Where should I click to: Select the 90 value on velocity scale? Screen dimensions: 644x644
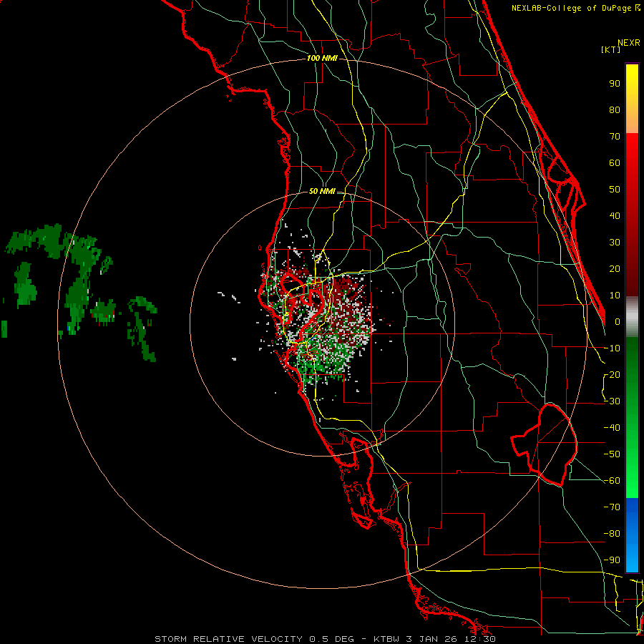coord(615,84)
